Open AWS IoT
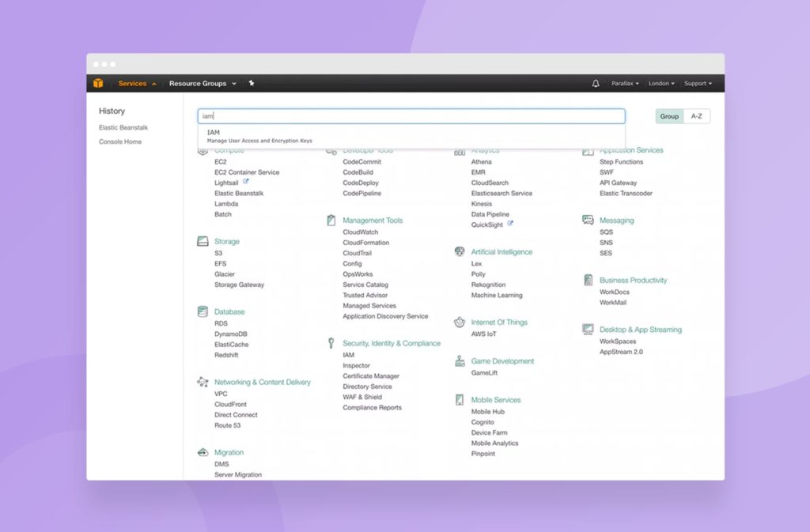Screen dimensions: 810x532 483,334
